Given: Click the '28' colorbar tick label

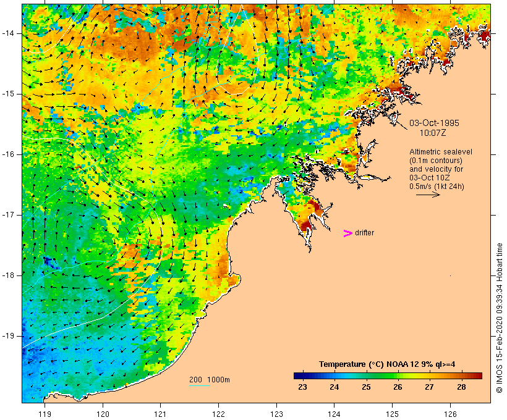Looking at the screenshot, I should point(461,387).
